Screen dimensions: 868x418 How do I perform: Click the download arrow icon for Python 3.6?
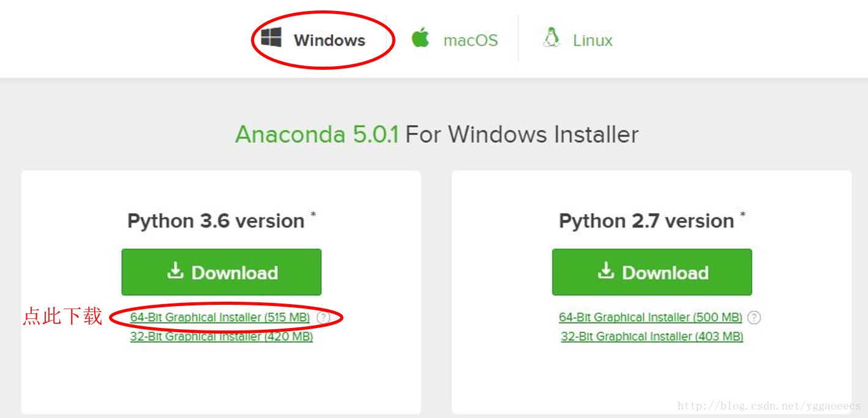tap(176, 271)
